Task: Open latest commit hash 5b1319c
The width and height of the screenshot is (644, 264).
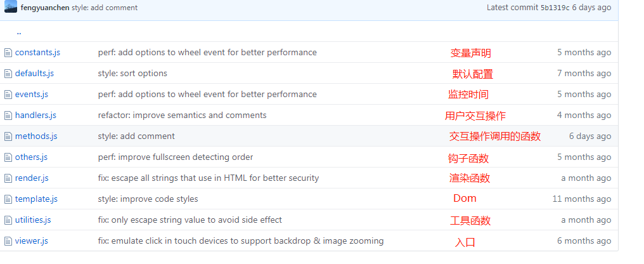Action: click(x=555, y=8)
